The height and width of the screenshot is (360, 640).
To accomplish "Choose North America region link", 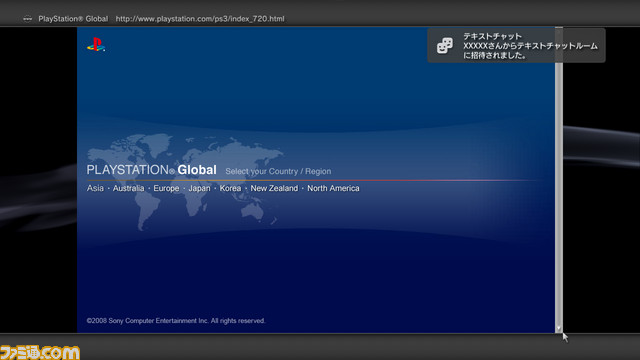I will click(333, 188).
